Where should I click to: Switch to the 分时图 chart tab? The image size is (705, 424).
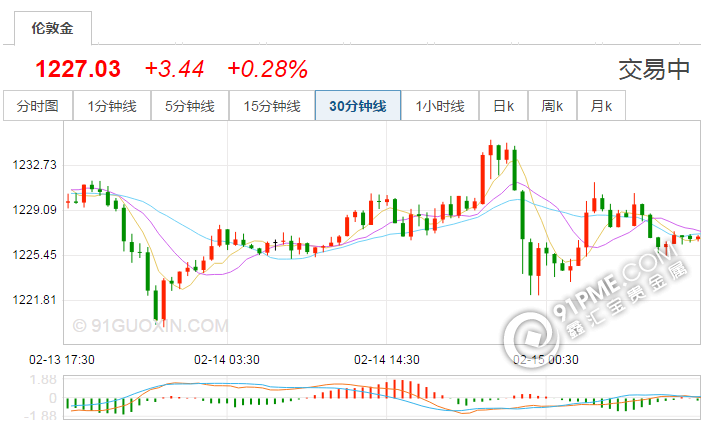tap(38, 106)
